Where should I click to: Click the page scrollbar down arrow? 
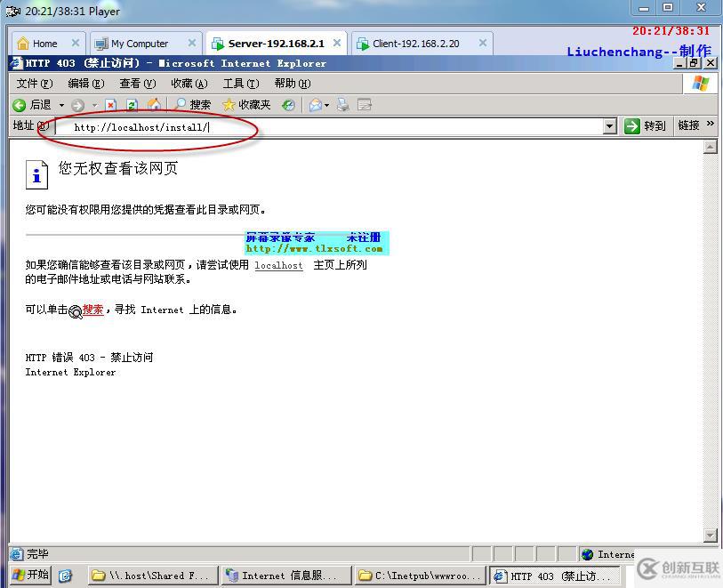710,535
